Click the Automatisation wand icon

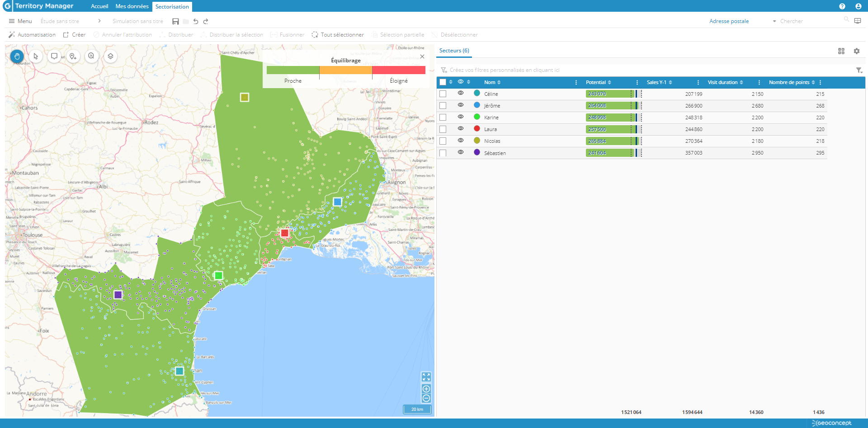click(11, 34)
